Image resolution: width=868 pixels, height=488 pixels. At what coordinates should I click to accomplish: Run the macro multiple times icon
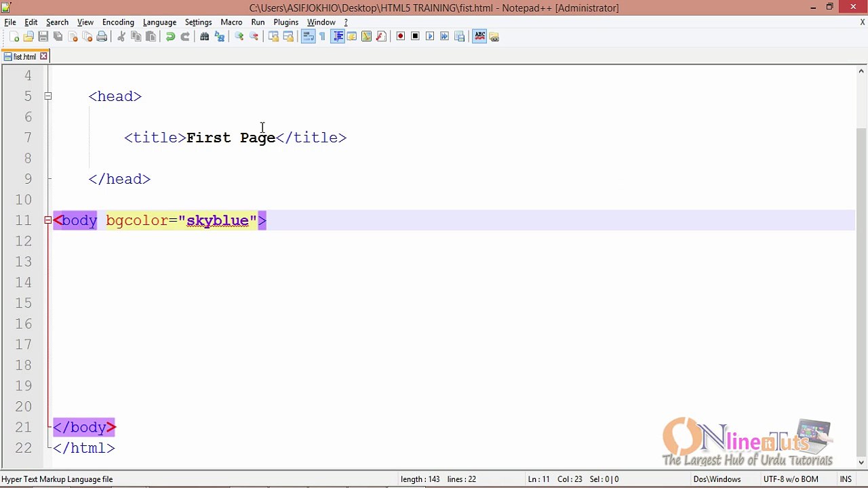point(444,37)
